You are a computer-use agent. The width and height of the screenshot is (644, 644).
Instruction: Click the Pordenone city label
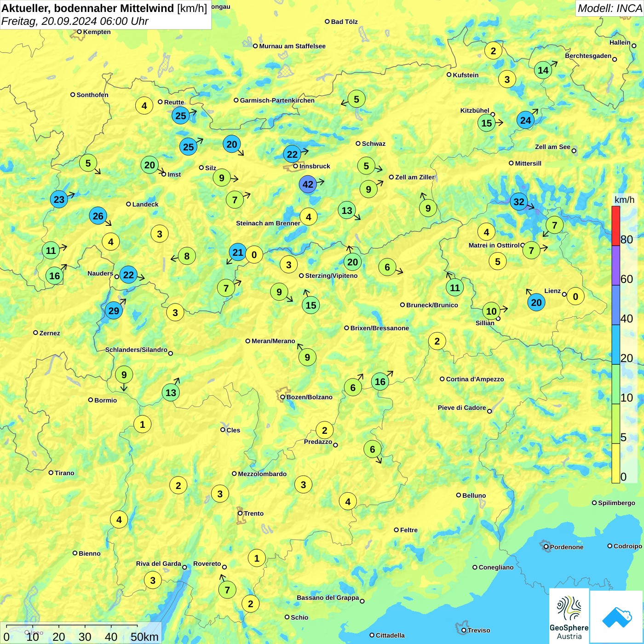click(566, 547)
